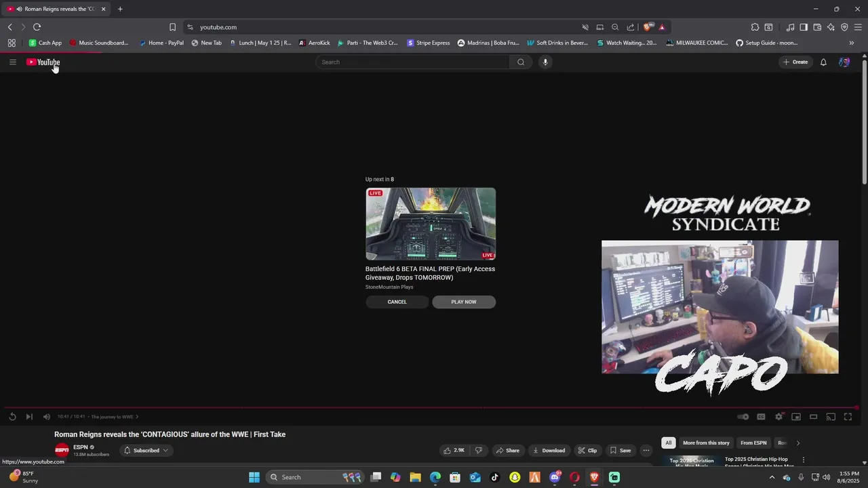Open Battlefield 6 BETA live thumbnail

[431, 224]
